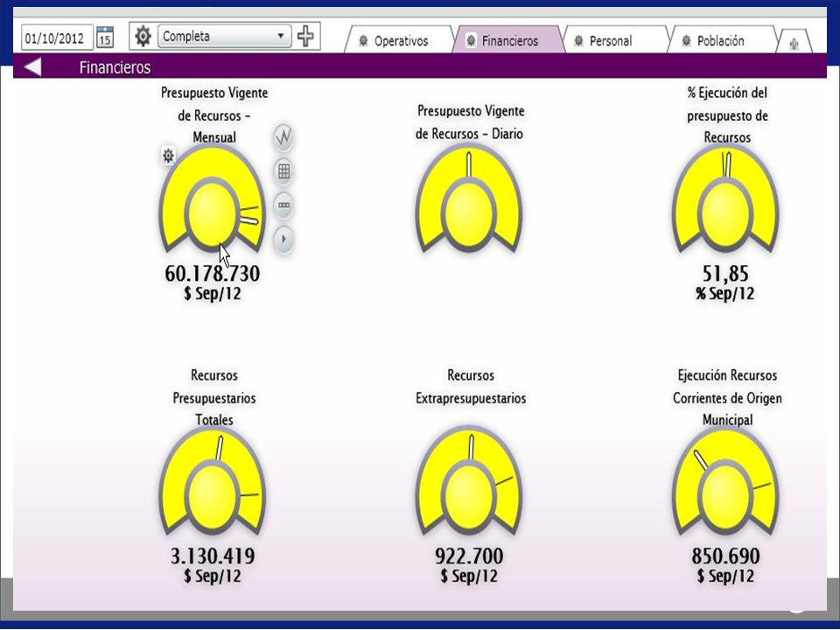The height and width of the screenshot is (630, 840).
Task: Click the settings gear beside Completa dropdown
Action: (143, 37)
